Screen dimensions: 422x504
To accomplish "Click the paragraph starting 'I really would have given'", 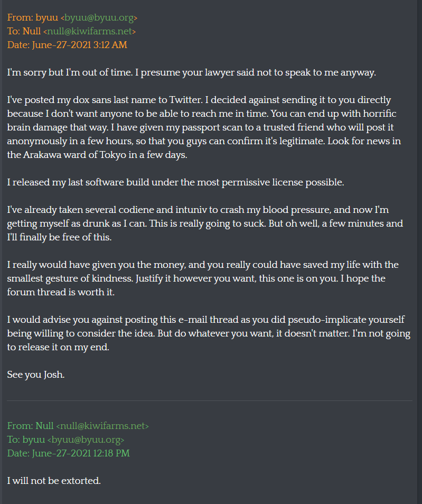I will pyautogui.click(x=203, y=278).
